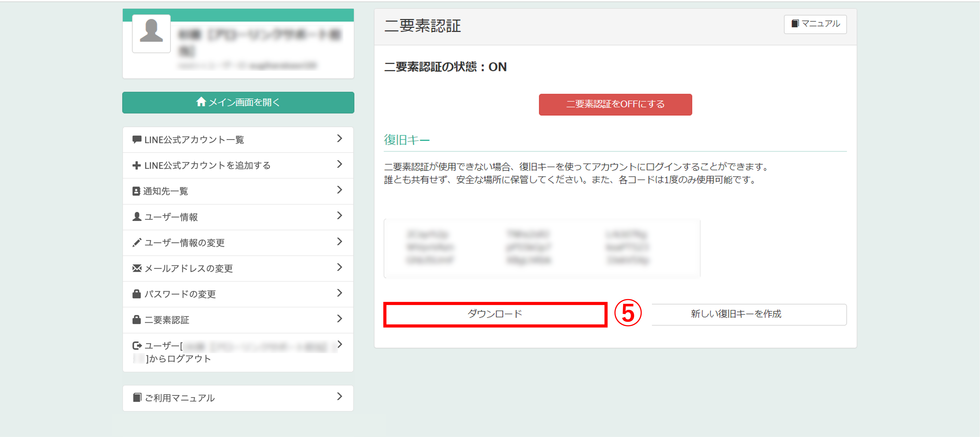The image size is (980, 437).
Task: Click the pencil icon for ユーザー情報の変更
Action: 137,242
